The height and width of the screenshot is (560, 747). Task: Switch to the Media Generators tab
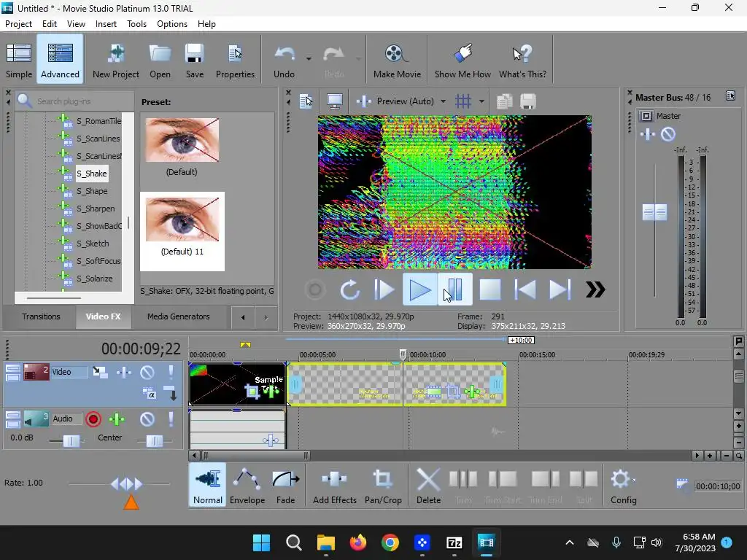tap(178, 316)
